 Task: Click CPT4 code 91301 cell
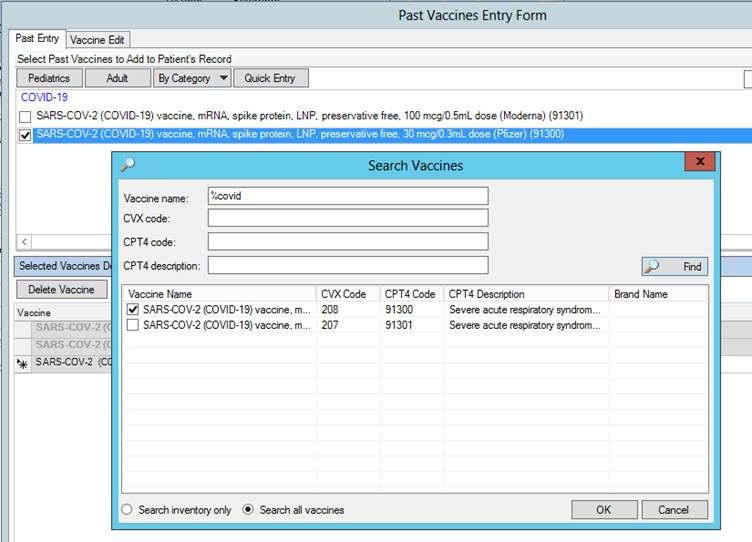tap(399, 325)
